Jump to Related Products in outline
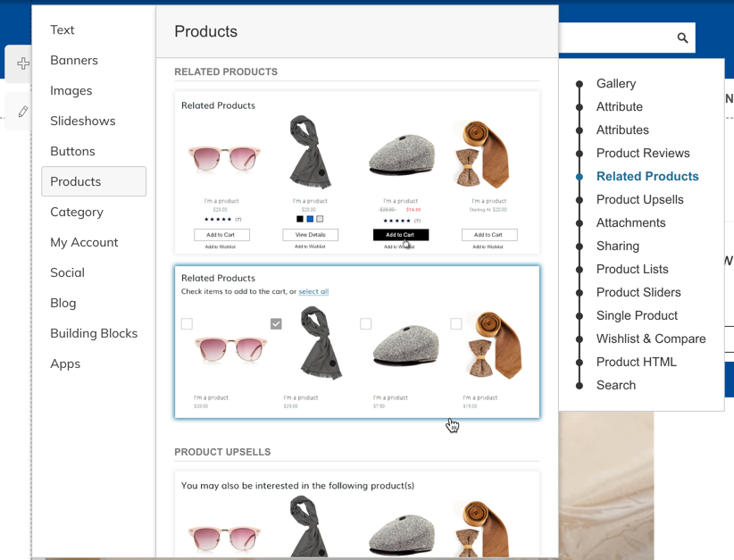The width and height of the screenshot is (734, 560). 647,176
